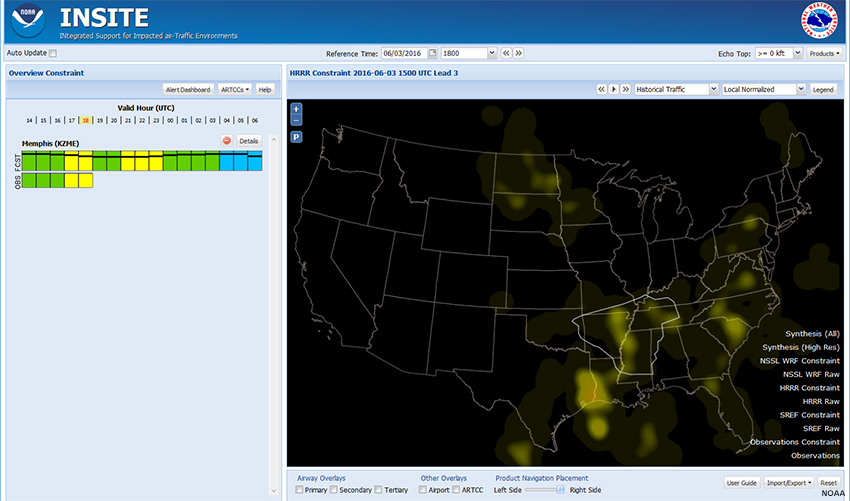
Task: Select the Observations product
Action: coord(815,456)
